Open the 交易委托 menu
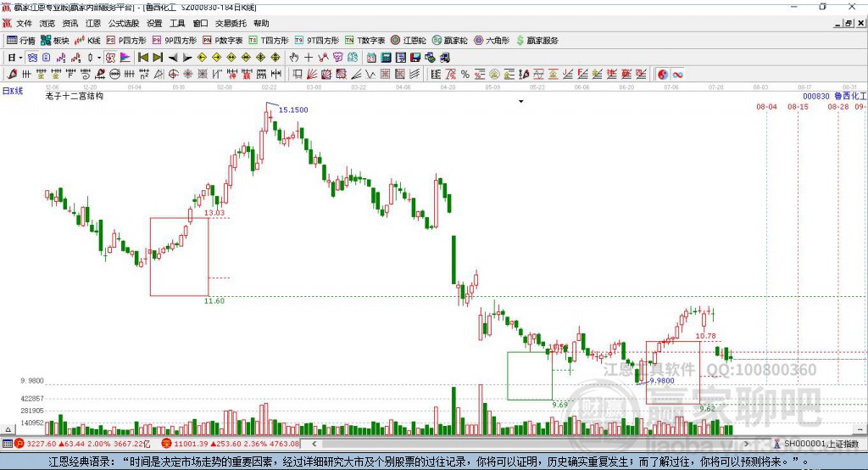This screenshot has width=868, height=470. point(231,23)
